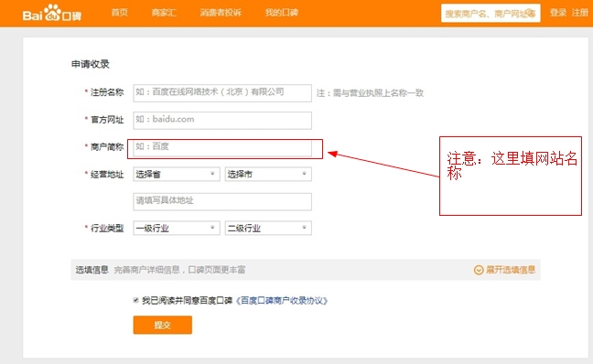This screenshot has height=364, width=593.
Task: Click the orange 提交 submit button
Action: tap(163, 325)
